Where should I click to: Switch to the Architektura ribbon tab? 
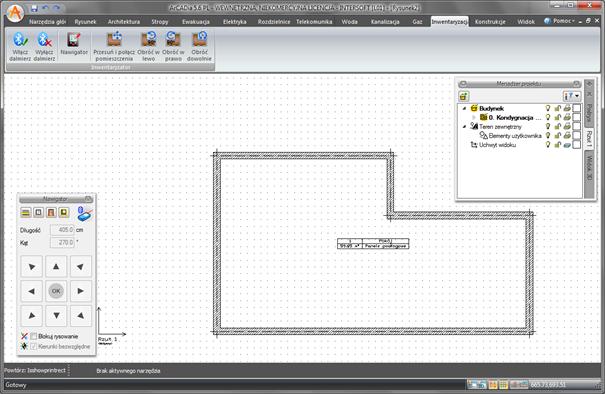point(124,22)
